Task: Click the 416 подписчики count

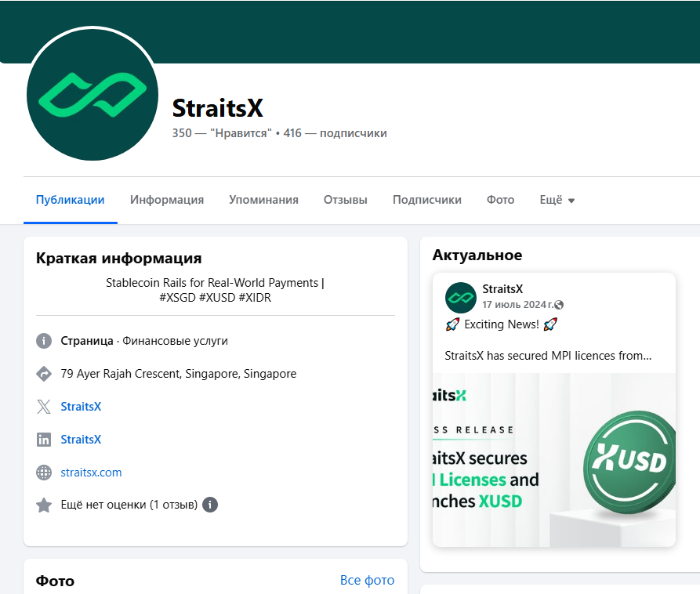Action: 335,133
